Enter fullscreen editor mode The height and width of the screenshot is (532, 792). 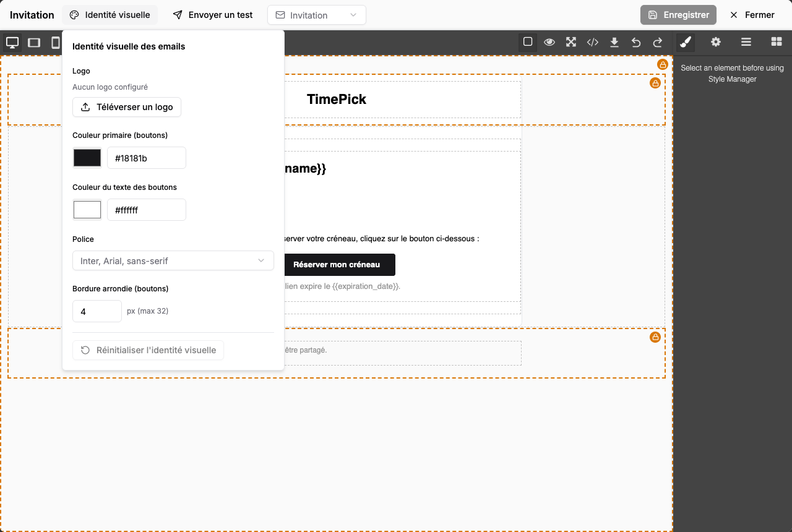pyautogui.click(x=571, y=42)
